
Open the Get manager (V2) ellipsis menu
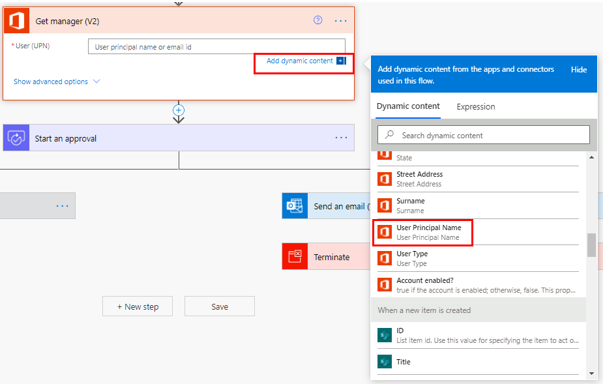[341, 21]
